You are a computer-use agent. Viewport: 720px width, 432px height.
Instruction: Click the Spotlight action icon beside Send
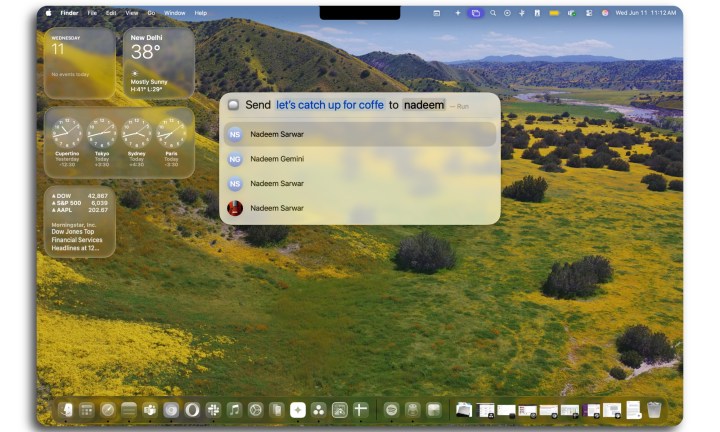[x=233, y=105]
